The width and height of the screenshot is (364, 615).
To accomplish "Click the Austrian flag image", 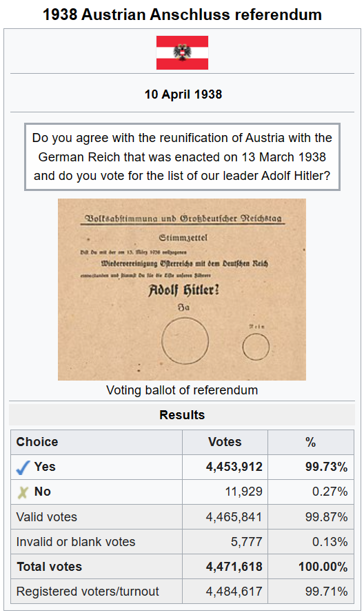I will [182, 52].
